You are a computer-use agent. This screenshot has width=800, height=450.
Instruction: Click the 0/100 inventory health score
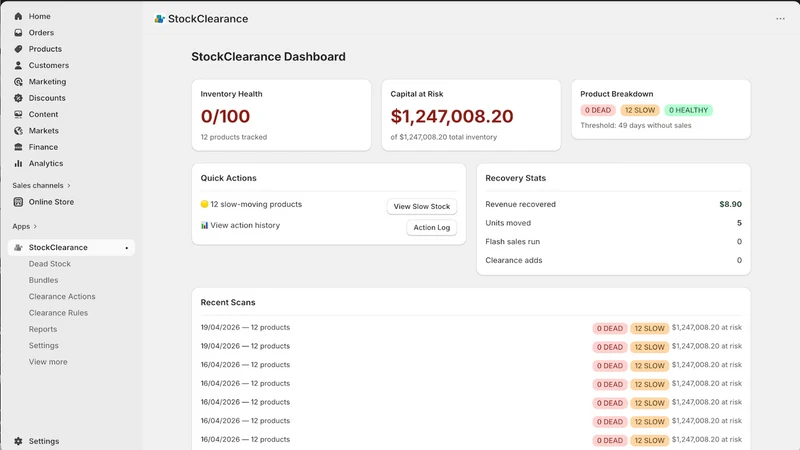225,116
